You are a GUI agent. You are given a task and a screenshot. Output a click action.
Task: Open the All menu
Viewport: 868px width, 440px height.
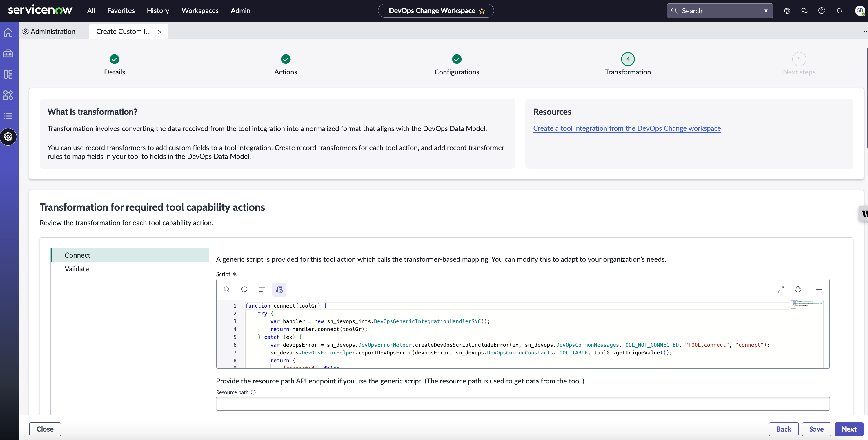coord(91,10)
